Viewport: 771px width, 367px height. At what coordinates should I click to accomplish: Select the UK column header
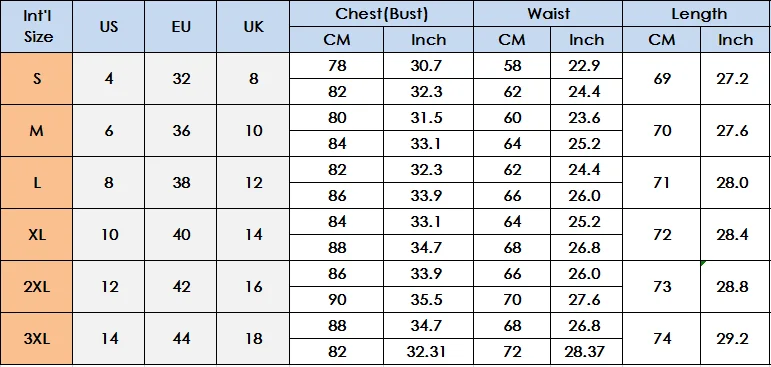(x=253, y=27)
